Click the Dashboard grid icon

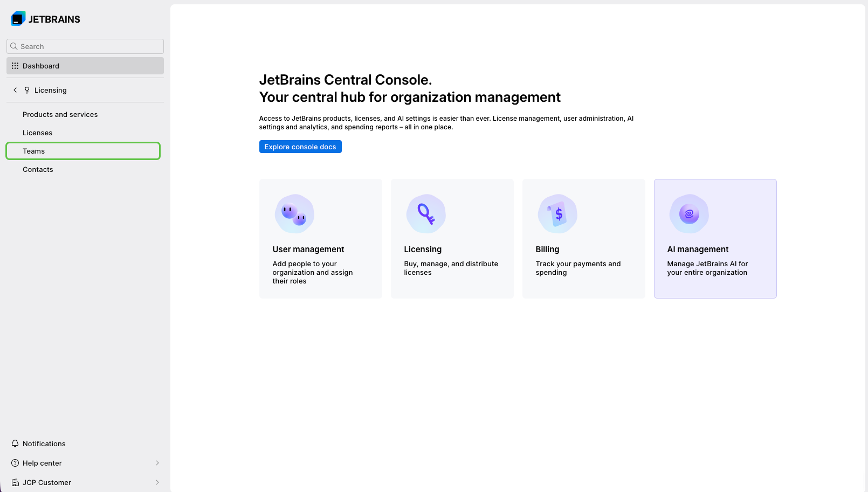tap(15, 66)
